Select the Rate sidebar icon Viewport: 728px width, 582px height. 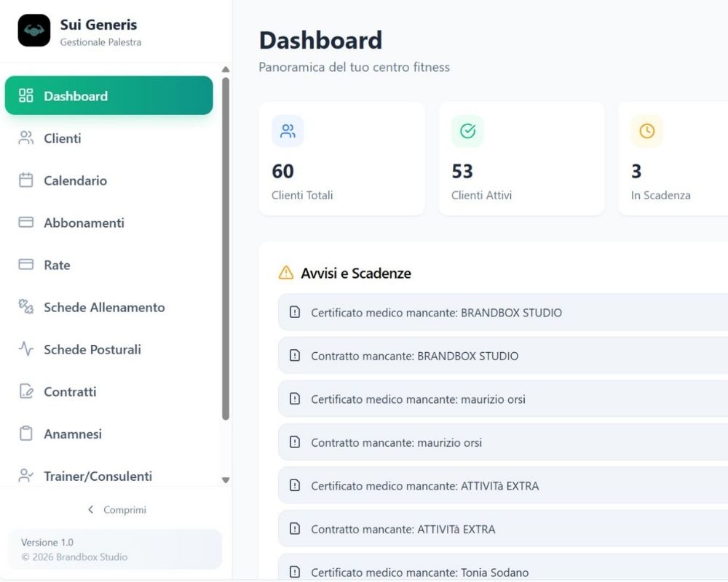point(25,265)
